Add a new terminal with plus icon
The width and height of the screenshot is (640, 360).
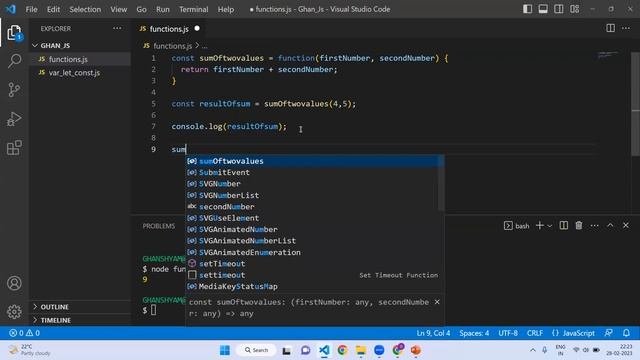point(540,225)
